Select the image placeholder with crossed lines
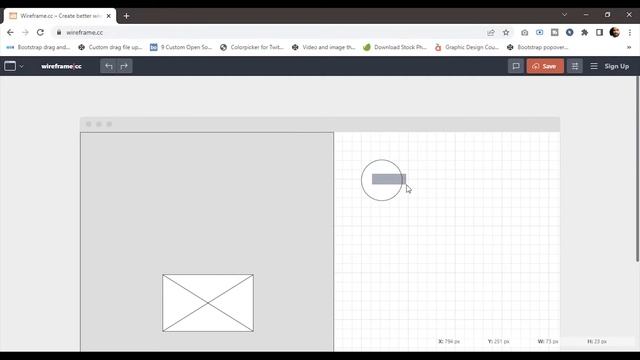Screen dimensions: 640x360 208,303
